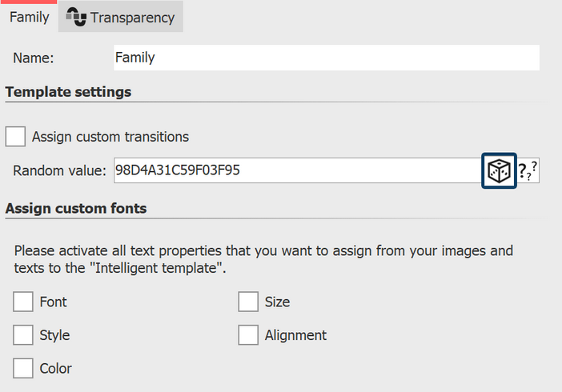This screenshot has height=392, width=562.
Task: Enable the Assign custom transitions checkbox
Action: pos(16,137)
